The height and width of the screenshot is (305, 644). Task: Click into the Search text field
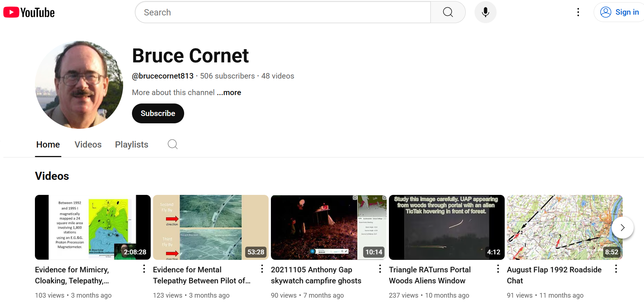tap(282, 12)
